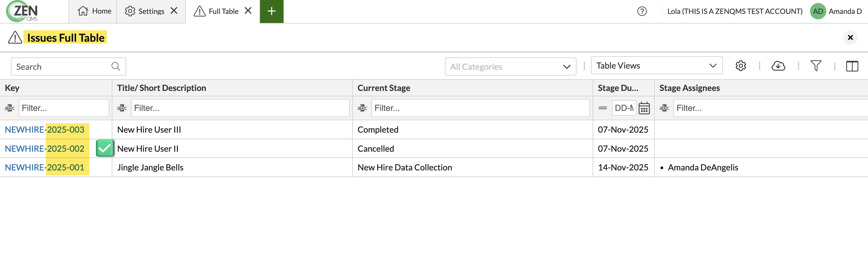This screenshot has height=278, width=868.
Task: Click the New Hire Data Collection cell
Action: tap(472, 167)
